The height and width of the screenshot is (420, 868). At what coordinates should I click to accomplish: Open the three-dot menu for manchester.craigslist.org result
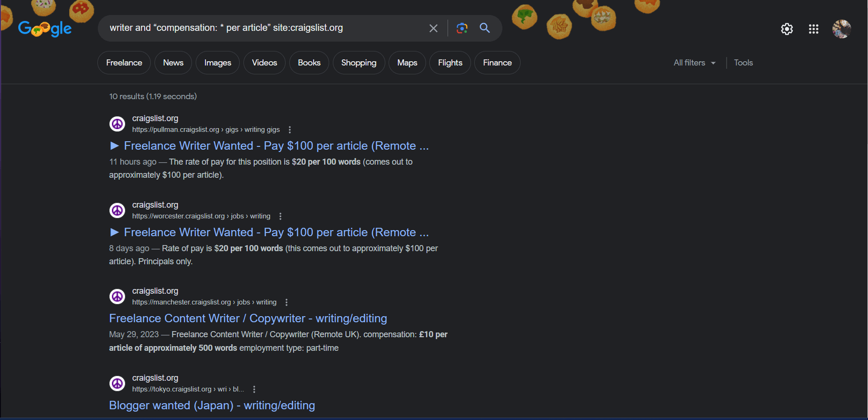[287, 302]
